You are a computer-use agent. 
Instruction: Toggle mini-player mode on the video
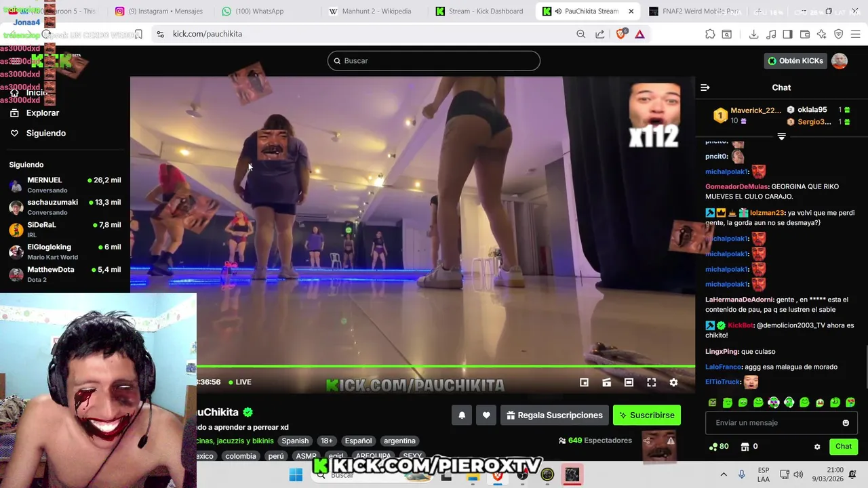(x=584, y=382)
